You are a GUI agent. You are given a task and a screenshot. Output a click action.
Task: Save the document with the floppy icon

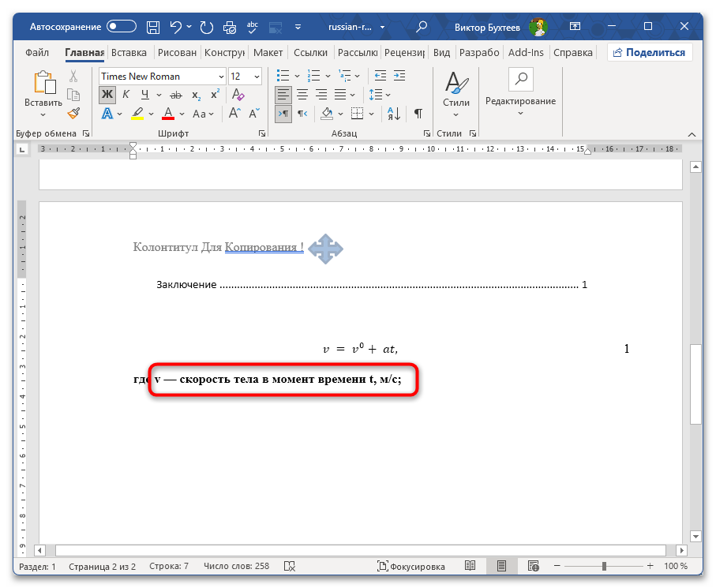pyautogui.click(x=153, y=28)
